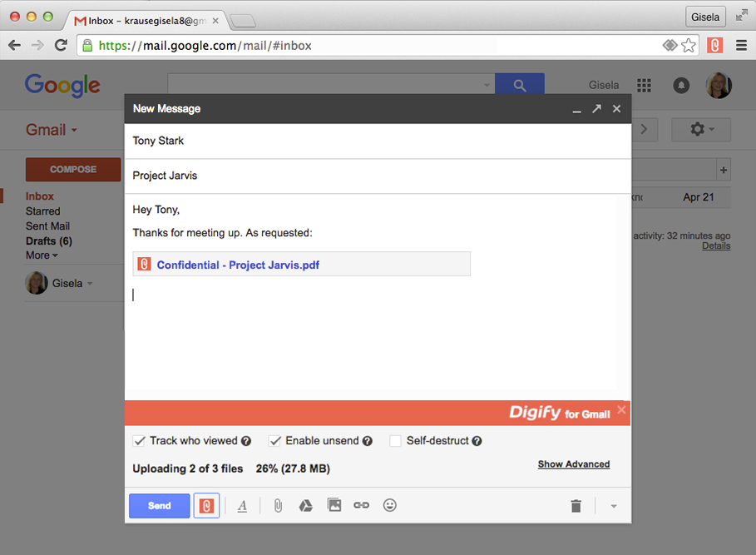The height and width of the screenshot is (555, 756).
Task: Open formatting options (underlined A icon)
Action: click(x=243, y=505)
